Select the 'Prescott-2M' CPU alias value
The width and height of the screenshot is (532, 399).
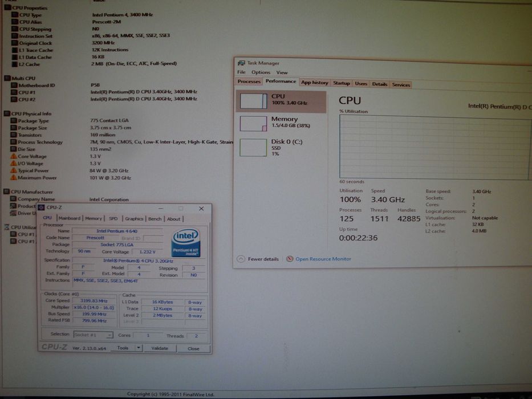(x=107, y=22)
